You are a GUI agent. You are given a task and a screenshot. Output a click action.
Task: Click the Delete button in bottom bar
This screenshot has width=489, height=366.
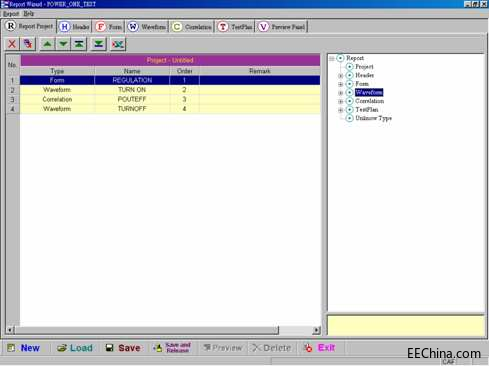[272, 348]
